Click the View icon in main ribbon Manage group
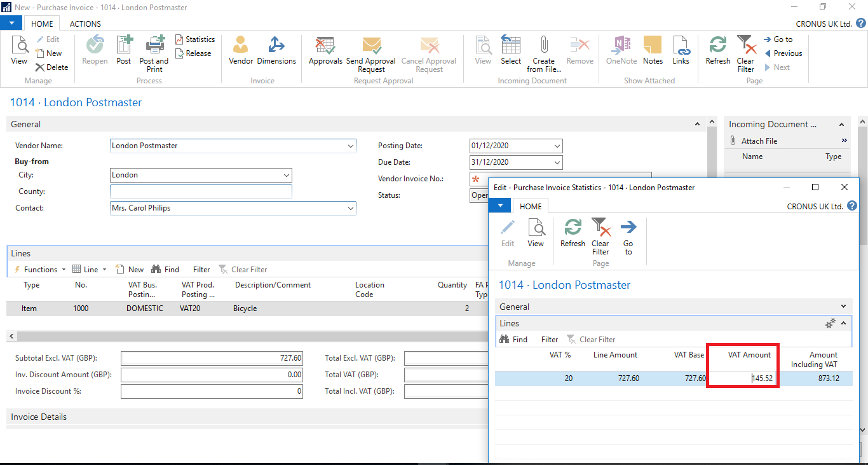 pos(20,50)
